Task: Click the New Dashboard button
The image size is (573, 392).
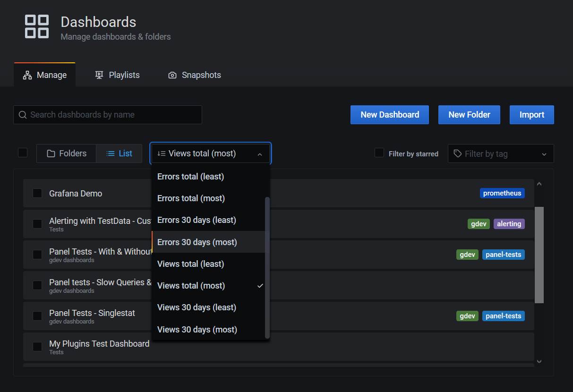Action: (390, 115)
